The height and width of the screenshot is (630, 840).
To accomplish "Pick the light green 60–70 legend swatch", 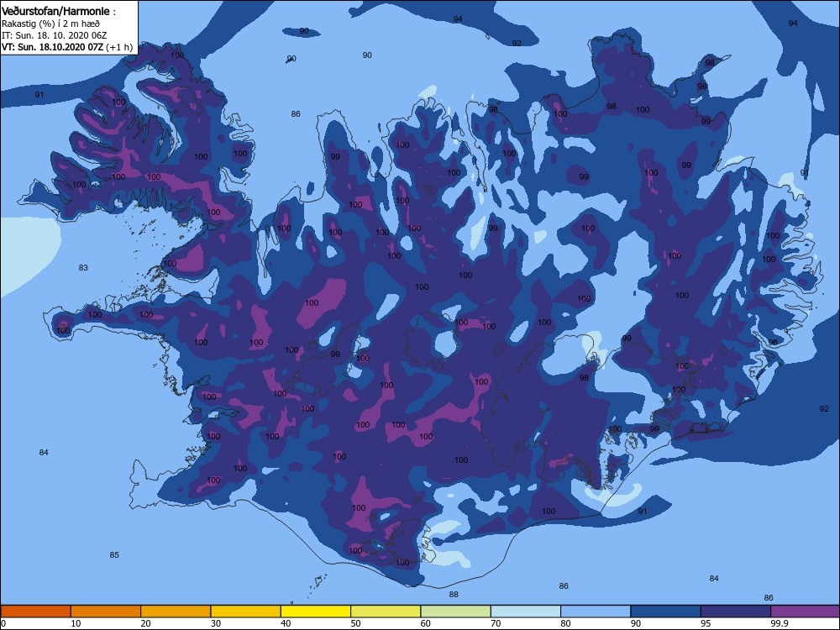I will point(456,612).
